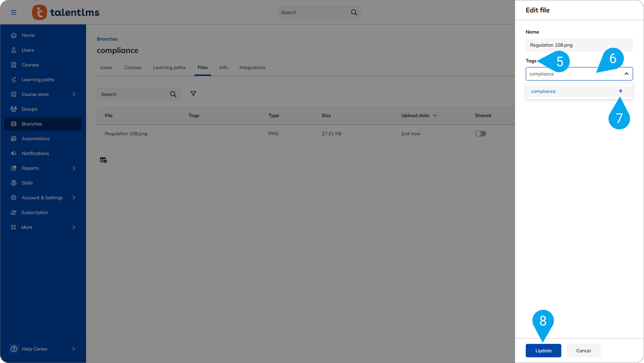Switch to the Integrations tab
The width and height of the screenshot is (644, 363).
(252, 68)
